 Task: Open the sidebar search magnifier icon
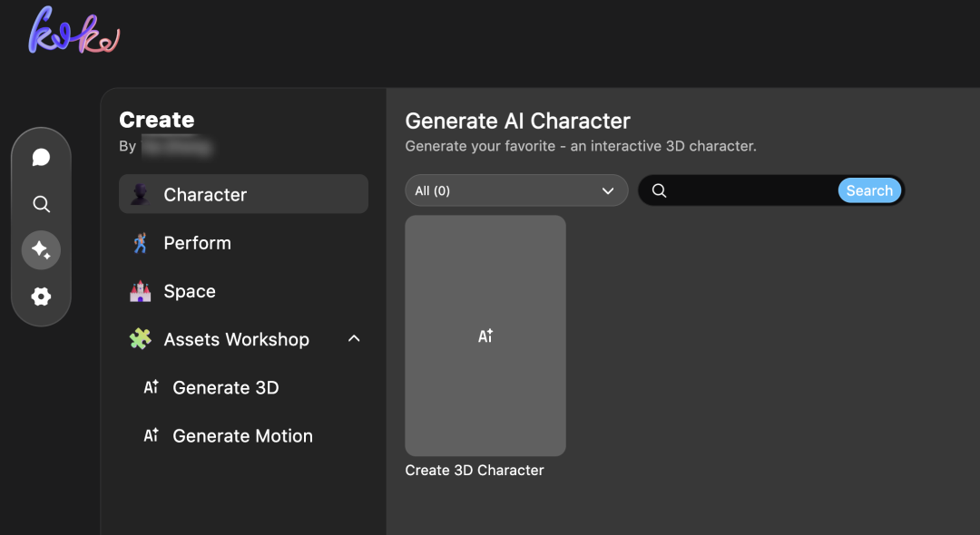pos(41,204)
